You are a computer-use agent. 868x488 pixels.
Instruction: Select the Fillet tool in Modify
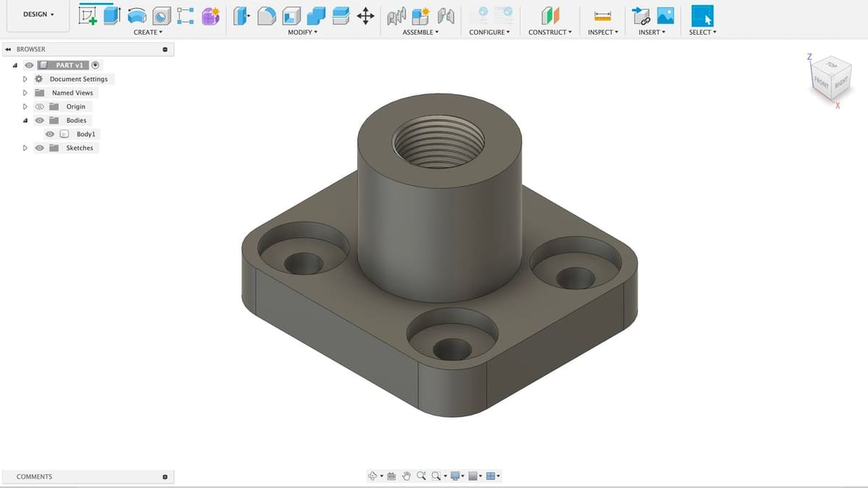267,15
